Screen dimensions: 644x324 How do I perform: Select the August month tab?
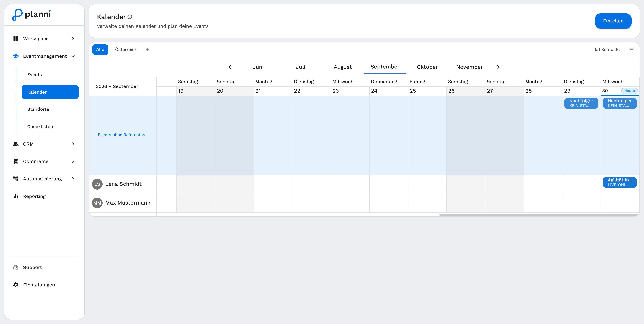343,67
